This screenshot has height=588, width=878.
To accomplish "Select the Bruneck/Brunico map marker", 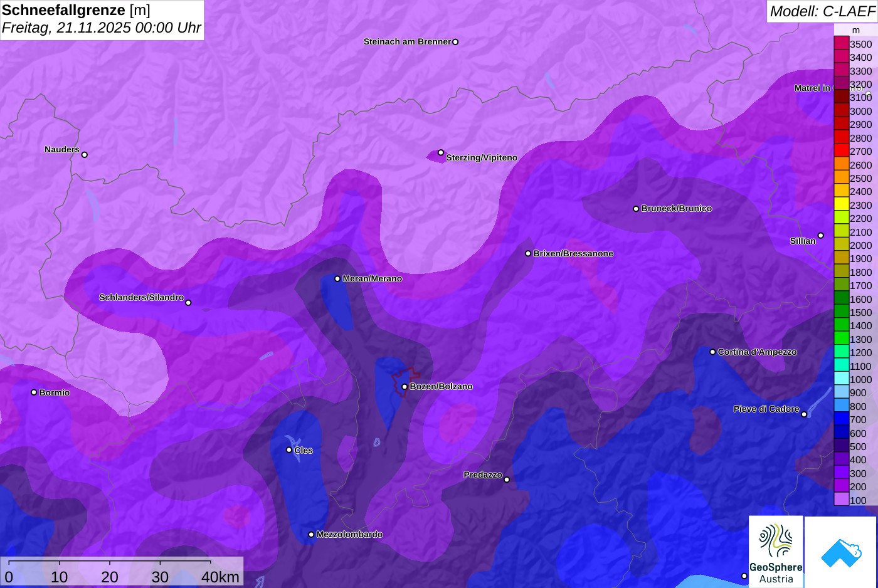I will pos(636,209).
